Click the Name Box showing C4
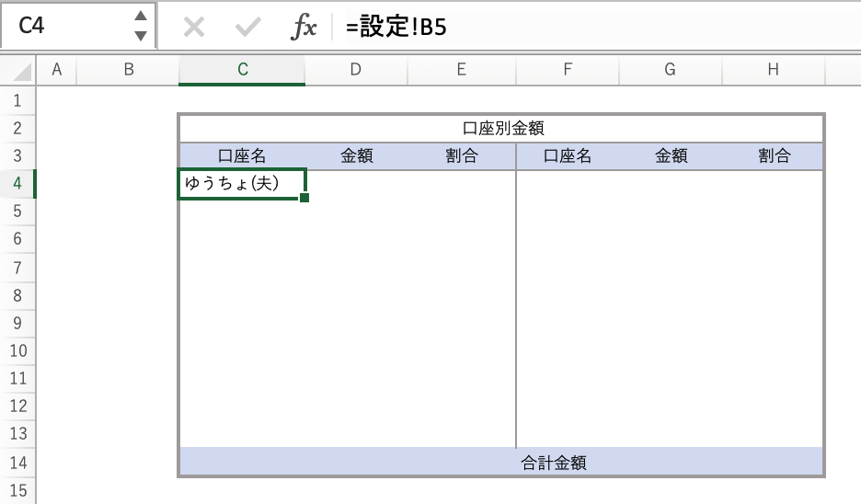 [64, 27]
